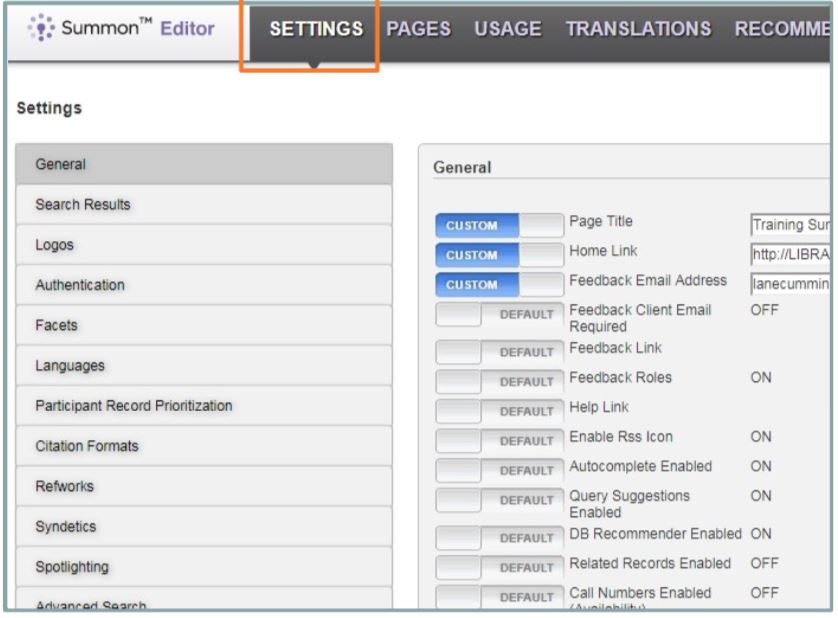This screenshot has width=838, height=618.
Task: Open the SETTINGS tab
Action: (316, 29)
